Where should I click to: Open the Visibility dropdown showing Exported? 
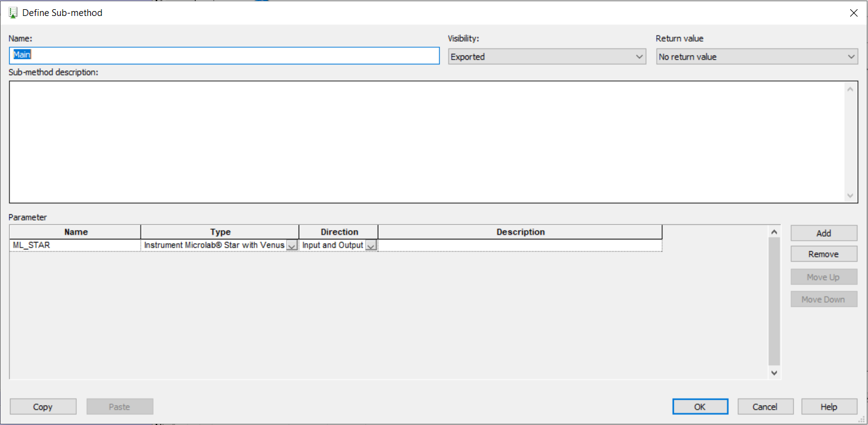tap(547, 57)
